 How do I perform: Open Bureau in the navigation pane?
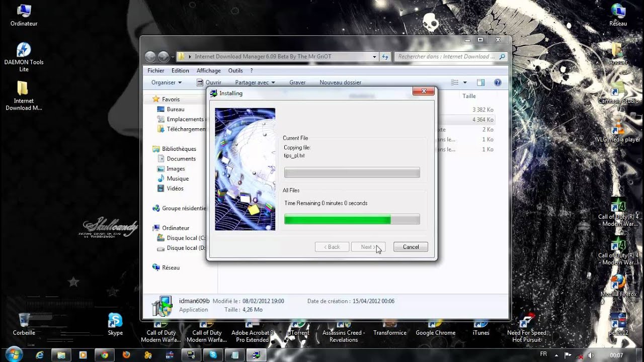pyautogui.click(x=176, y=109)
